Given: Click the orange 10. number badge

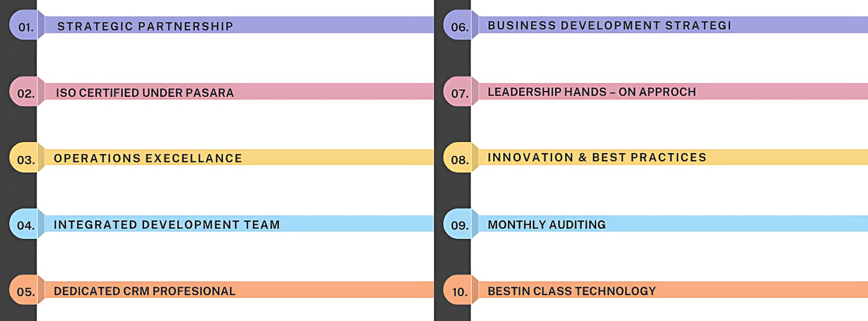Looking at the screenshot, I should point(459,291).
